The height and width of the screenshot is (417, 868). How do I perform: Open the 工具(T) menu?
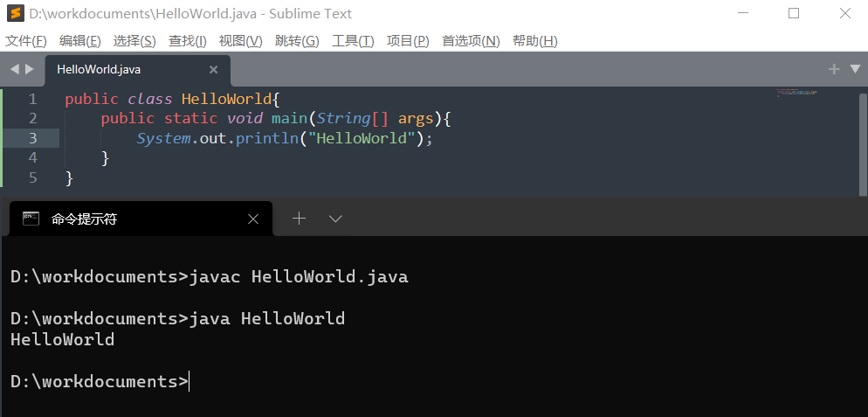(353, 41)
